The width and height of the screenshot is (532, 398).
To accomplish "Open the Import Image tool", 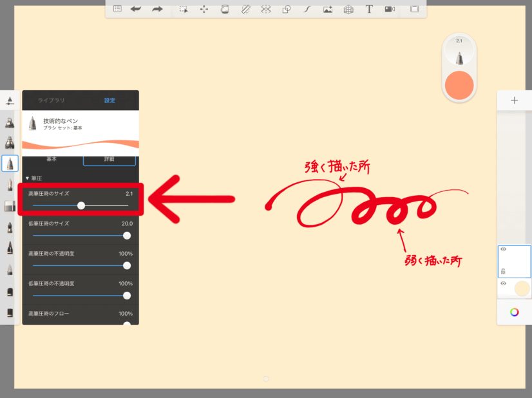I will point(328,9).
